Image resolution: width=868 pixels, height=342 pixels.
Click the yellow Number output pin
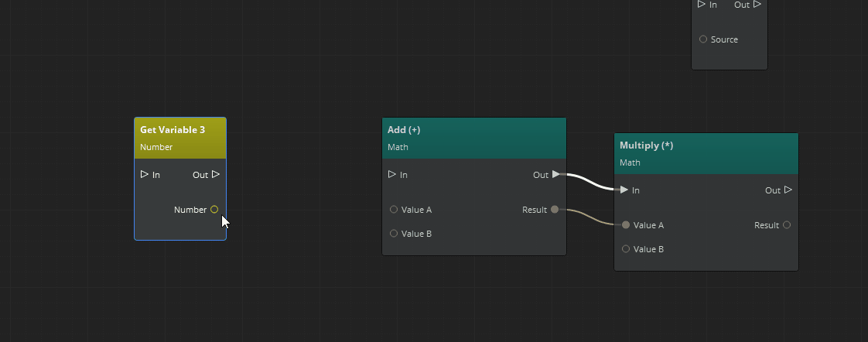214,210
